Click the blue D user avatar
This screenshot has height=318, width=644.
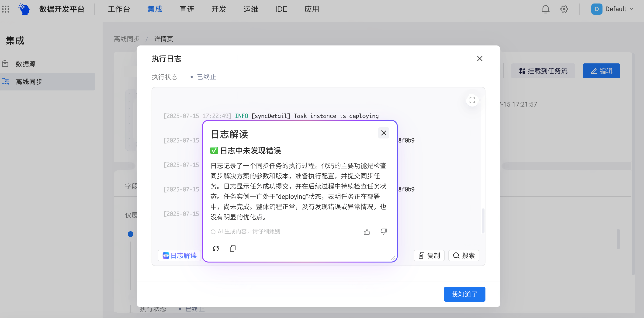tap(596, 9)
